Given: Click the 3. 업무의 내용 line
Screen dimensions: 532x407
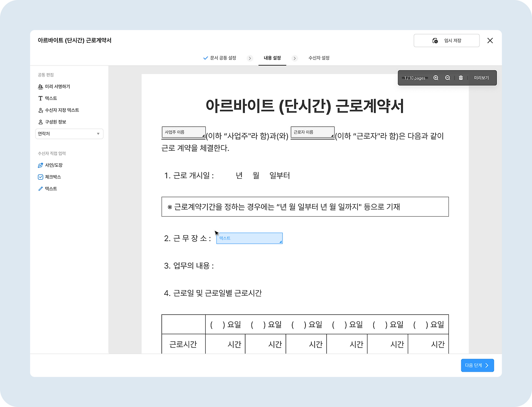Looking at the screenshot, I should pos(189,266).
